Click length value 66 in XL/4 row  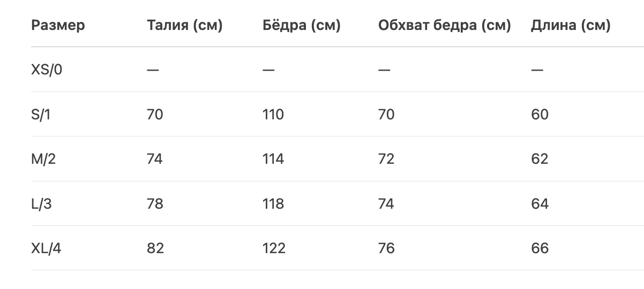pyautogui.click(x=540, y=248)
